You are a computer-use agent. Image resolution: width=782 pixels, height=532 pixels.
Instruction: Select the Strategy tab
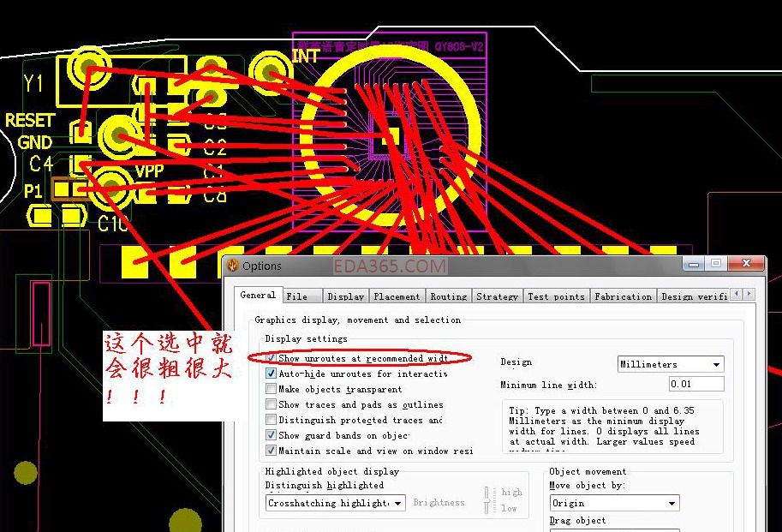pos(497,296)
